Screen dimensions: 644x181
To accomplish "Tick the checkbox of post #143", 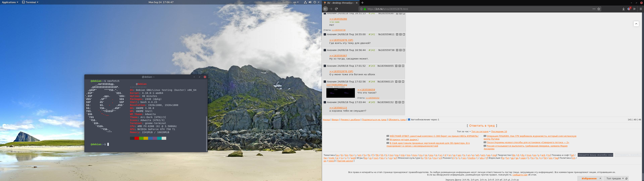I will [325, 66].
